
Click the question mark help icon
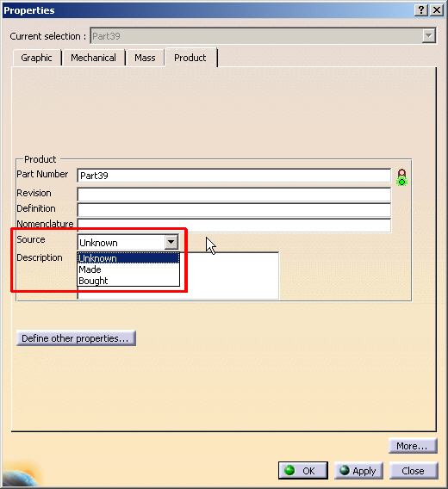tap(421, 10)
